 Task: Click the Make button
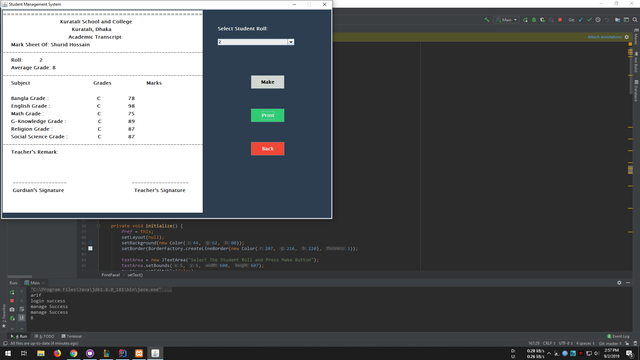point(267,82)
